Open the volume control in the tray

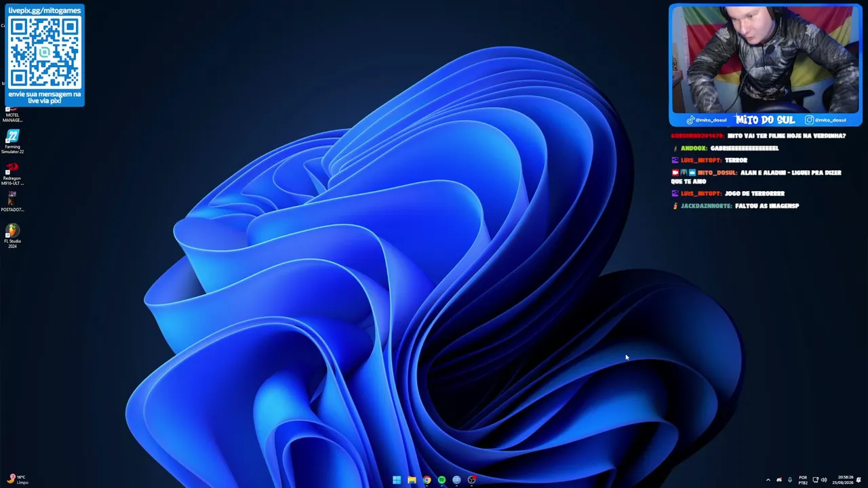824,480
